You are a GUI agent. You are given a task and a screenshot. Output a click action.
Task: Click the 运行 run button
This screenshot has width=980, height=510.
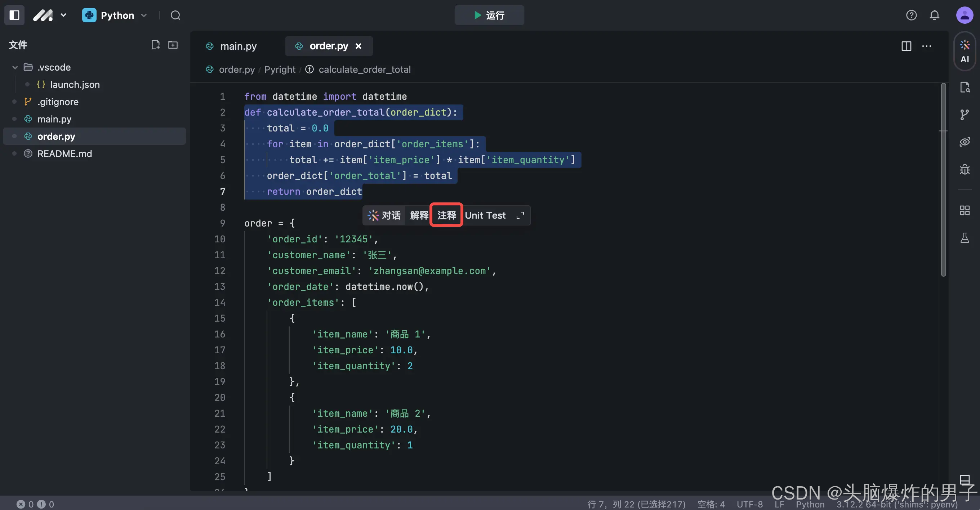tap(490, 15)
